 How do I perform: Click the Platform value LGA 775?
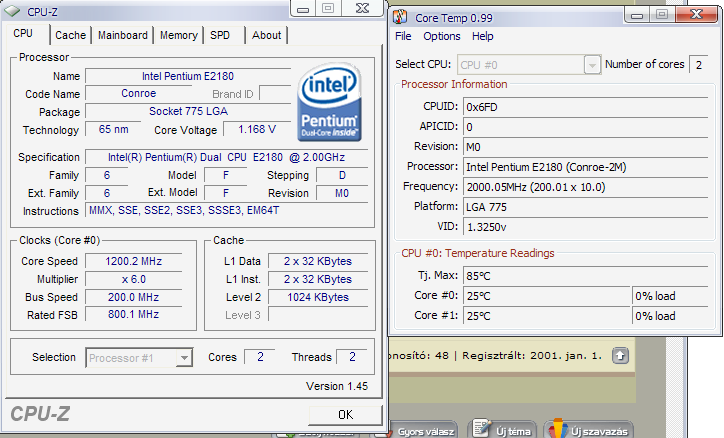(x=585, y=207)
